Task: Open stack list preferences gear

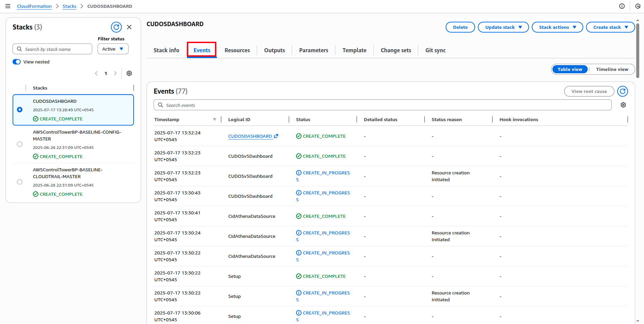Action: 129,73
